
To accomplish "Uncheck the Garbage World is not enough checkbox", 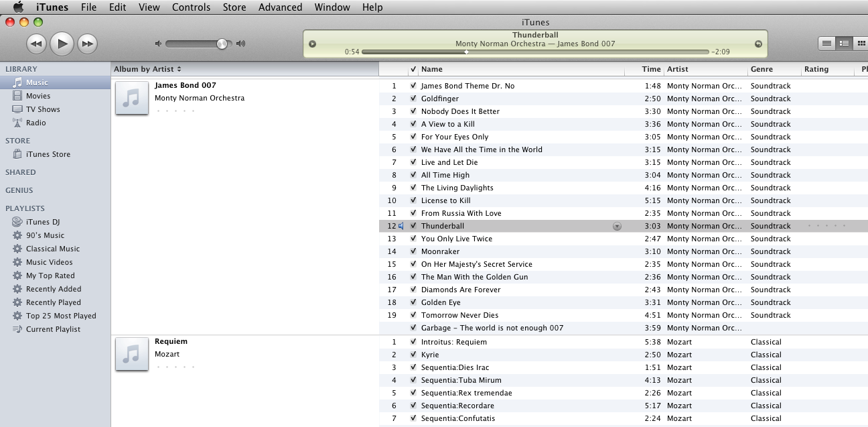I will [413, 328].
